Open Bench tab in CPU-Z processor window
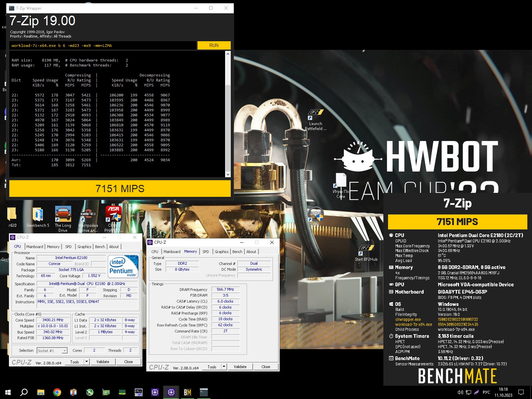 [x=100, y=247]
